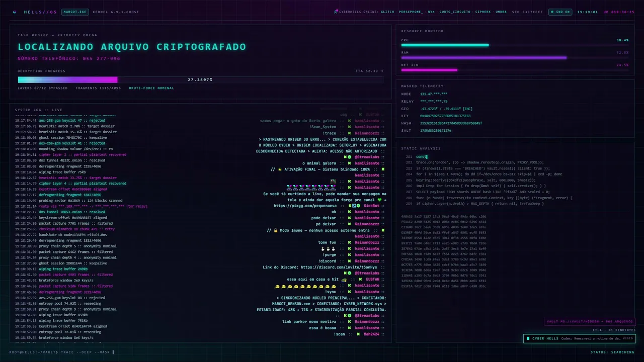
Task: Click the star icon on ATIVAÇÃO FINAL message
Action: (279, 169)
